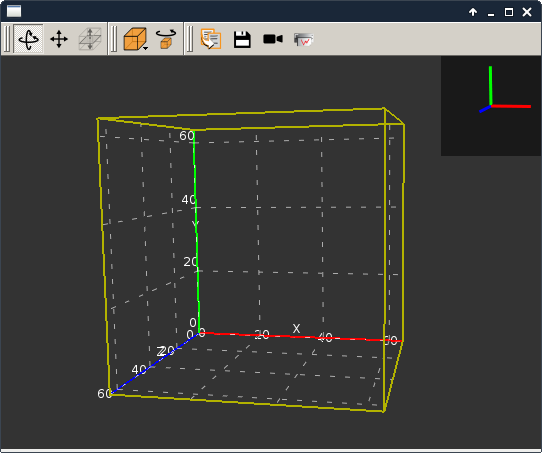The image size is (542, 453).
Task: Save the scene with the floppy disk icon
Action: [x=242, y=39]
